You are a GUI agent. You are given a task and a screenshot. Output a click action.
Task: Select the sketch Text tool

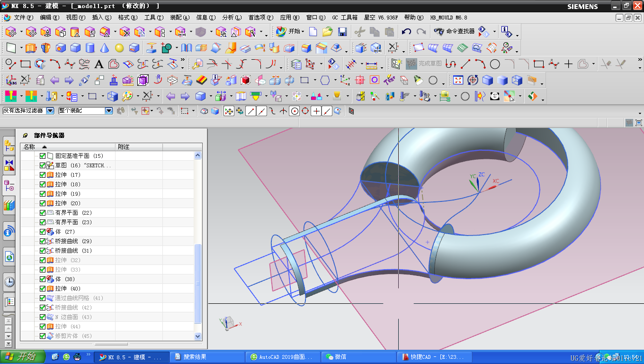[x=98, y=64]
